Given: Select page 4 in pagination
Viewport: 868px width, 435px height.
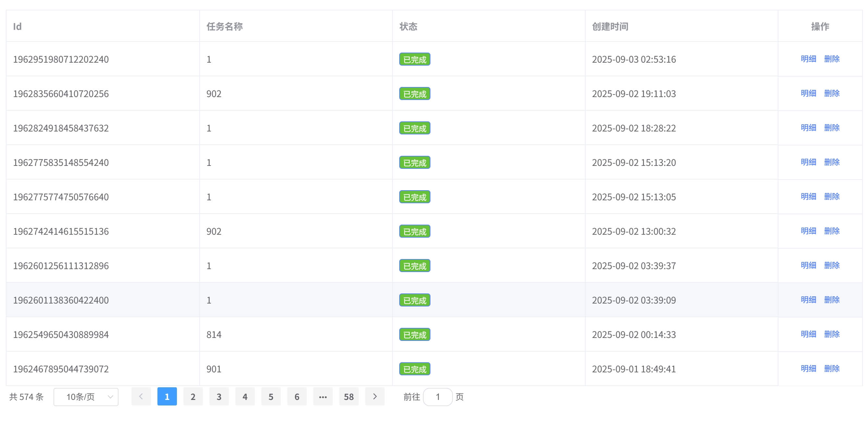Looking at the screenshot, I should pos(245,397).
